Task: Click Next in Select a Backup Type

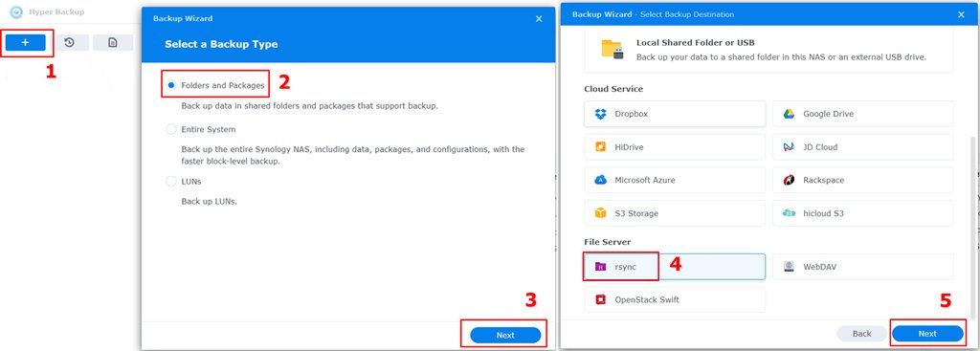Action: point(505,335)
